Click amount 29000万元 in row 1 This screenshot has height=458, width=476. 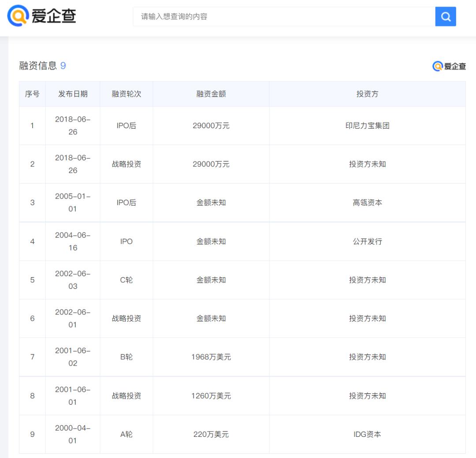point(211,126)
